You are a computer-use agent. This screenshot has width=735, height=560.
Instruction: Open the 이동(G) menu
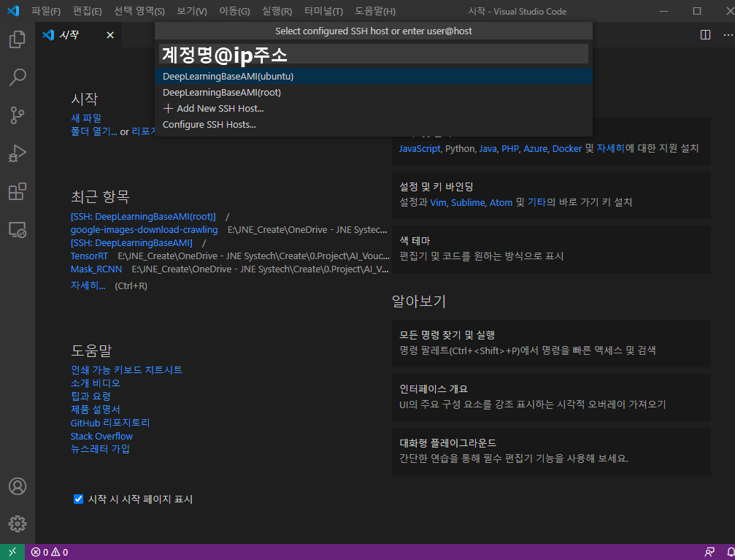pos(234,11)
